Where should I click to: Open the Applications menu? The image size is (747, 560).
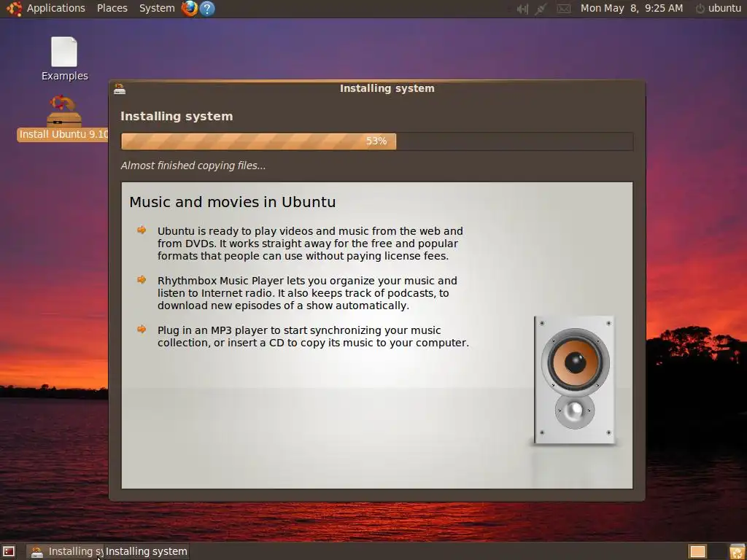click(x=55, y=8)
